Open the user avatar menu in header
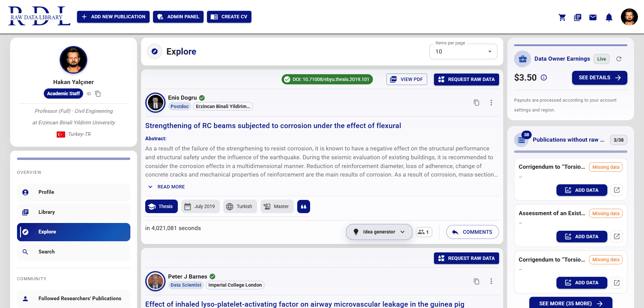The image size is (644, 308). pyautogui.click(x=629, y=17)
